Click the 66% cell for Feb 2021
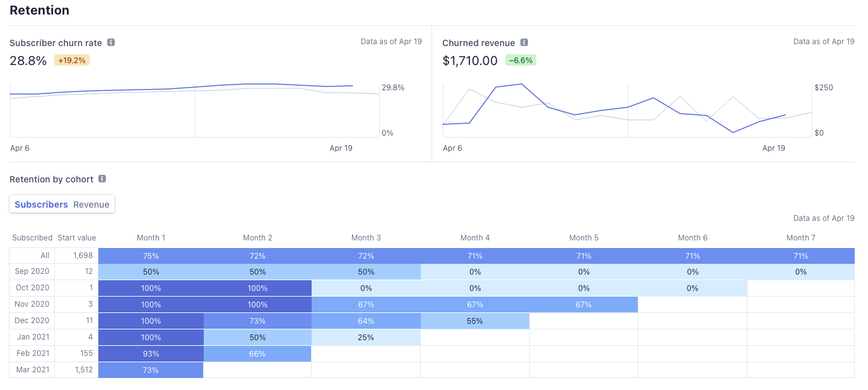The height and width of the screenshot is (390, 868). coord(257,354)
